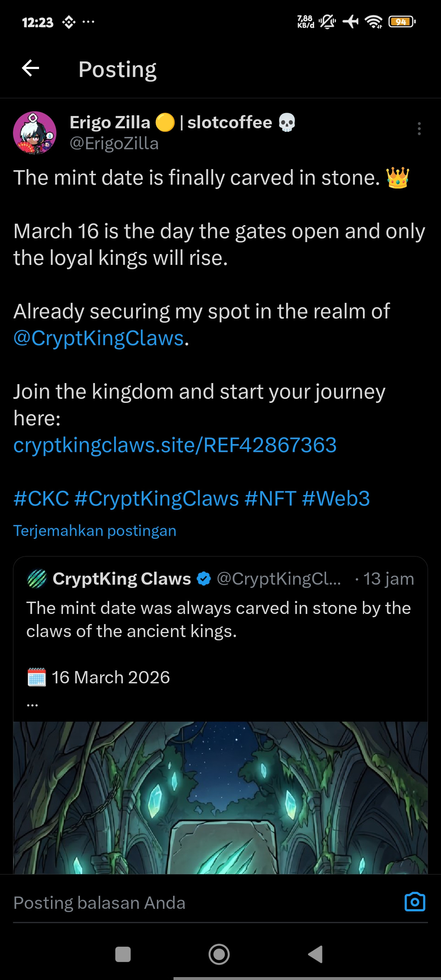This screenshot has width=441, height=980.
Task: Tap the #NFT hashtag
Action: 270,498
